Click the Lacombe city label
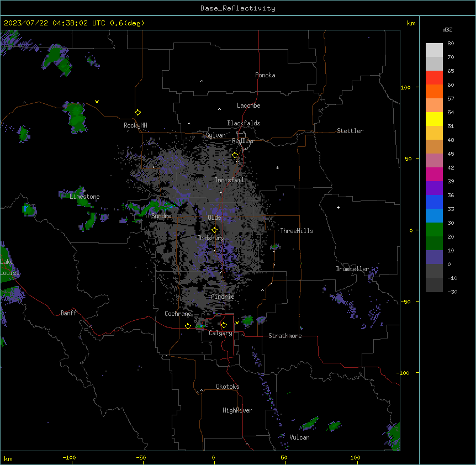The image size is (476, 465). pyautogui.click(x=248, y=105)
